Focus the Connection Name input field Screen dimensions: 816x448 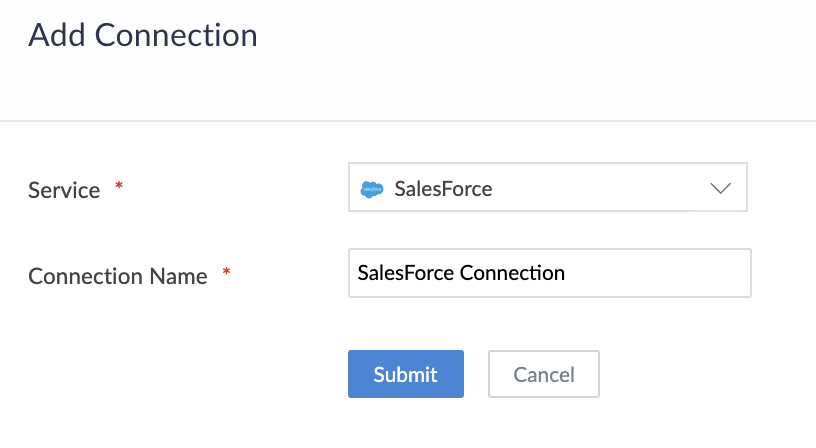point(549,273)
